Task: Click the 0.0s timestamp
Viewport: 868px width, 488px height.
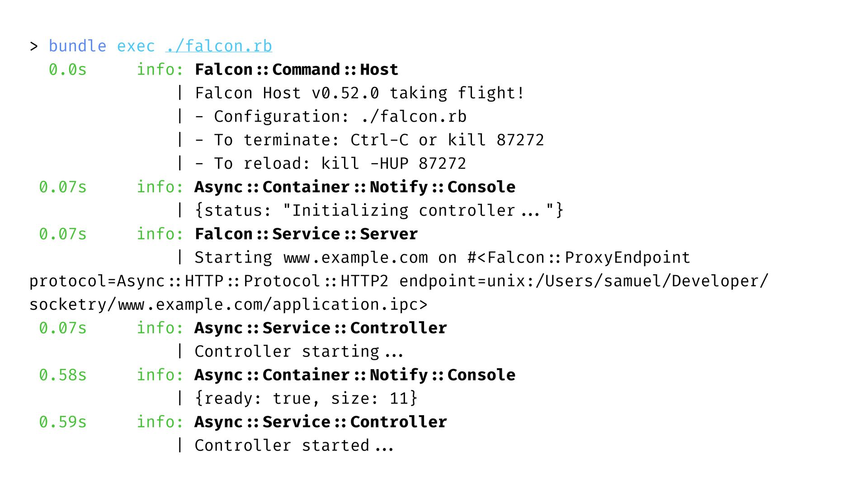Action: [67, 70]
